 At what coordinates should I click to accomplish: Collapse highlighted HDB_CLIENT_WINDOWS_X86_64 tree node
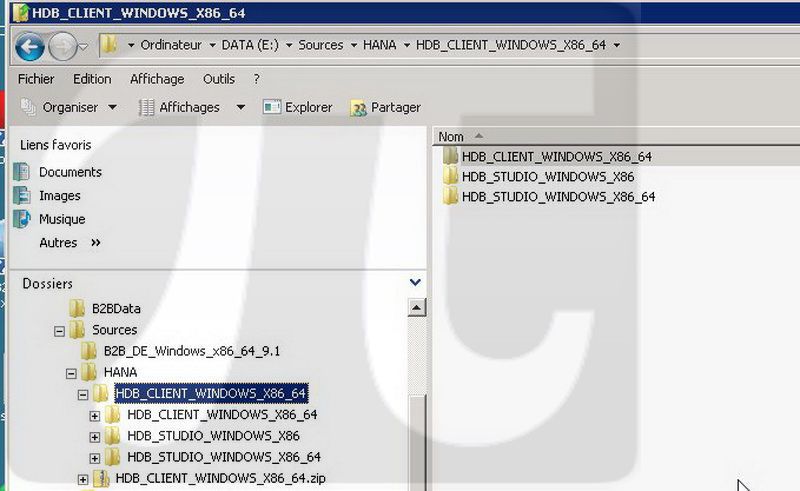pyautogui.click(x=83, y=395)
